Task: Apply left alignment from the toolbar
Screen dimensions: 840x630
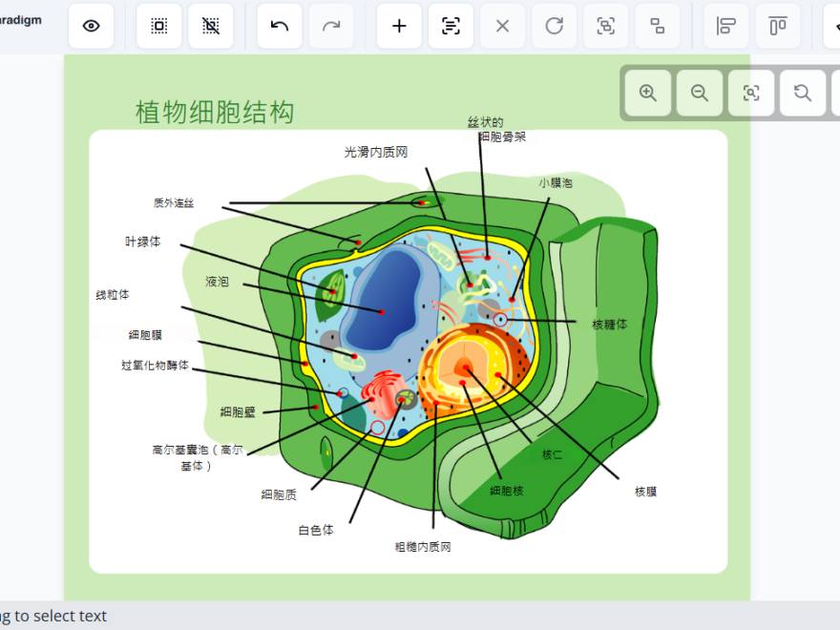Action: [x=725, y=26]
